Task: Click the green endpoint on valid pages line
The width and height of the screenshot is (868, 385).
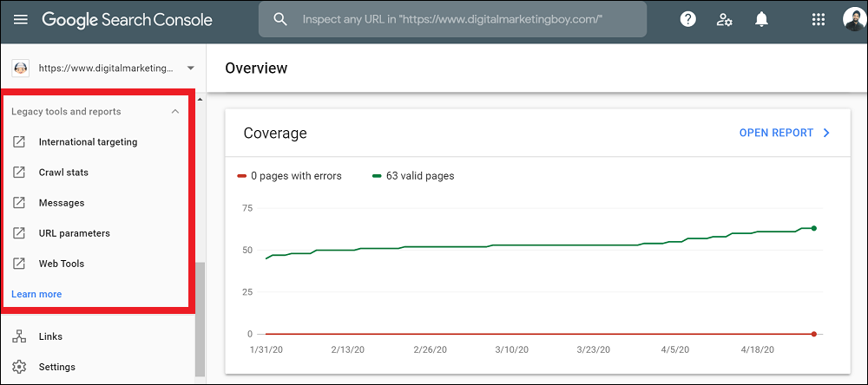Action: click(814, 228)
